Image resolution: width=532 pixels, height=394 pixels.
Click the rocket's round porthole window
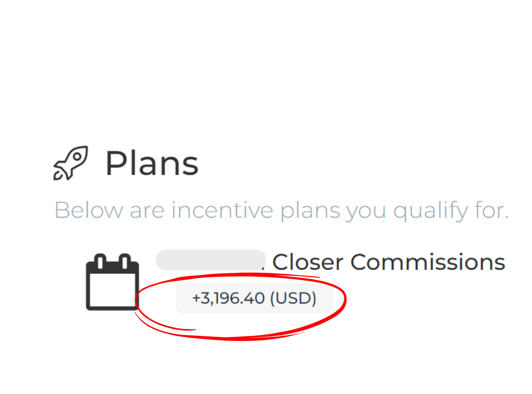pyautogui.click(x=77, y=156)
